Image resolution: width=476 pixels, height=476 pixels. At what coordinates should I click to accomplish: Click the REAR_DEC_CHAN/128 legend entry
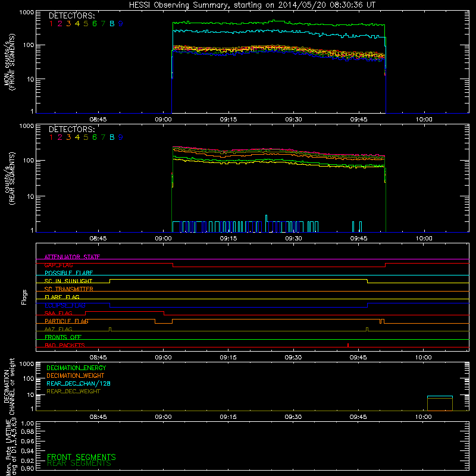tap(79, 383)
